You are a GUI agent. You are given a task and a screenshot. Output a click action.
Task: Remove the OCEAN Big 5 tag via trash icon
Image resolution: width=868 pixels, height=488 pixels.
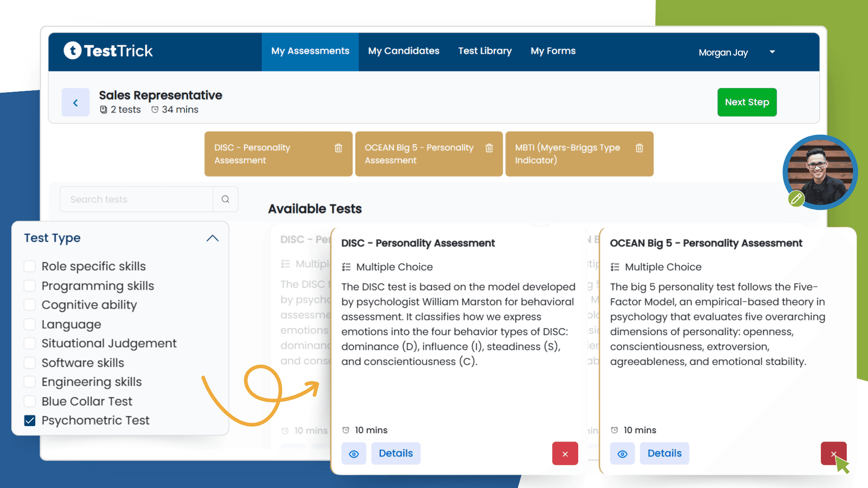(x=489, y=148)
